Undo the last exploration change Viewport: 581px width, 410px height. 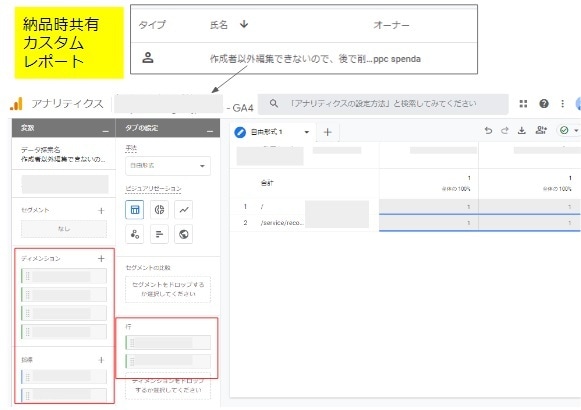pos(488,130)
